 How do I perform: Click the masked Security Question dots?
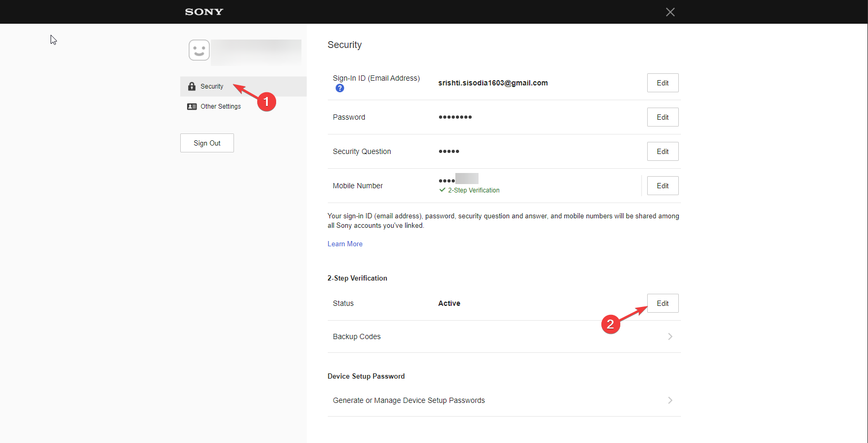pos(448,151)
